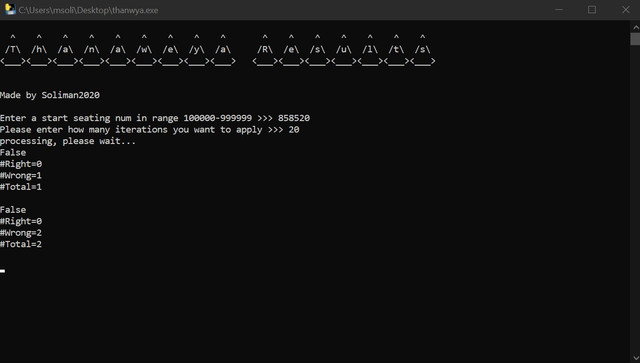Click the '#Wrong=2' output line
This screenshot has height=363, width=640.
click(21, 233)
